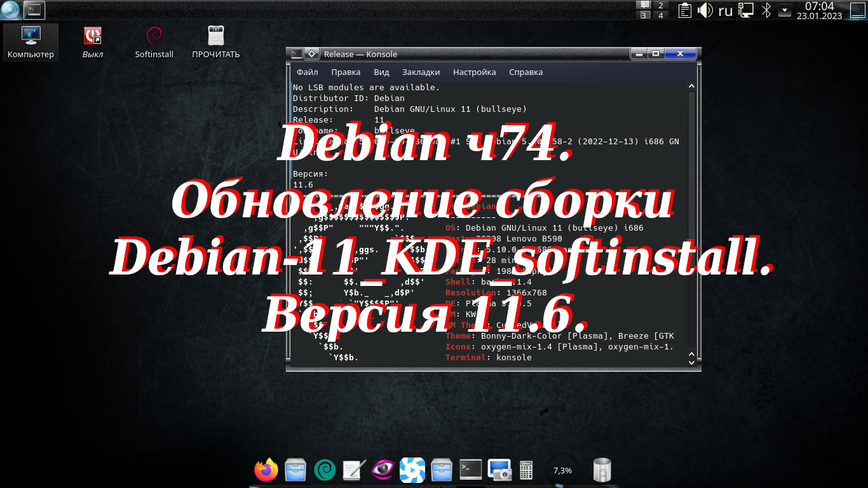The image size is (868, 488).
Task: Launch terminal from the bottom dock
Action: point(471,470)
